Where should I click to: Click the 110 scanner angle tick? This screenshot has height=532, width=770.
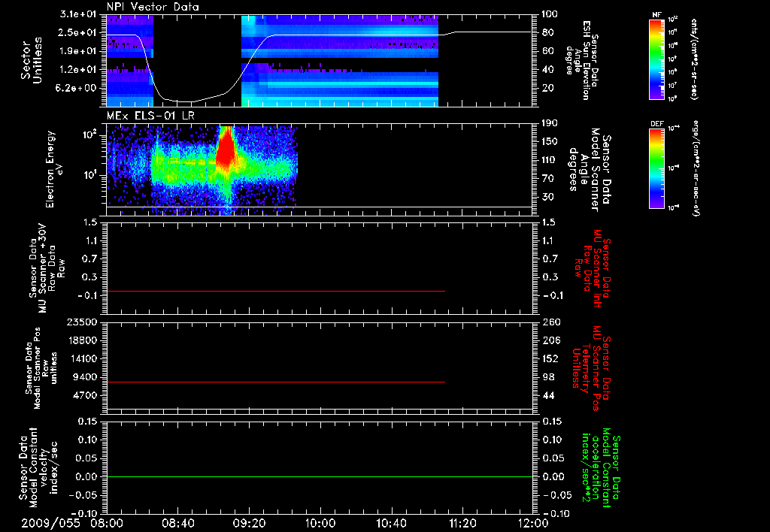tap(550, 160)
